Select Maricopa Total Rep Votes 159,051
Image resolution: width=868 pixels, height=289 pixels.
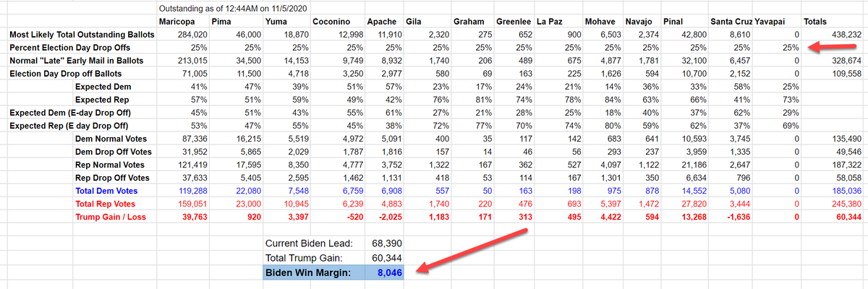[x=192, y=204]
